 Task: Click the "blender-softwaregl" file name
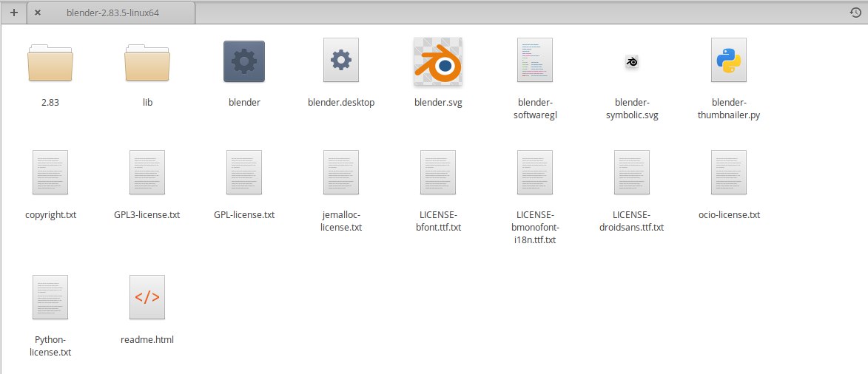[535, 109]
